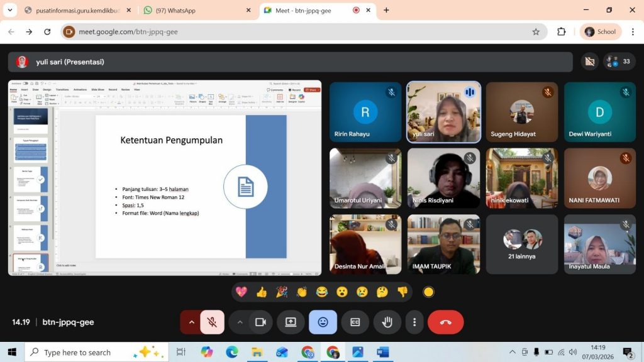
Task: Unmute the microphone
Action: click(x=212, y=322)
